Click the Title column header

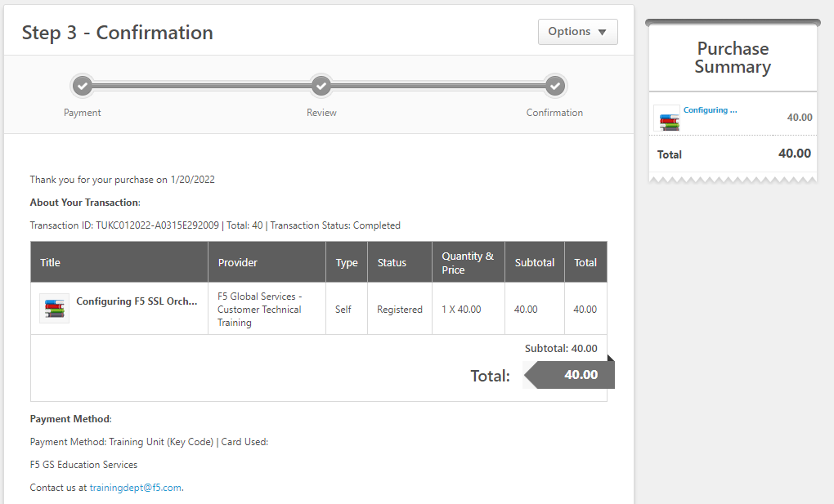119,262
